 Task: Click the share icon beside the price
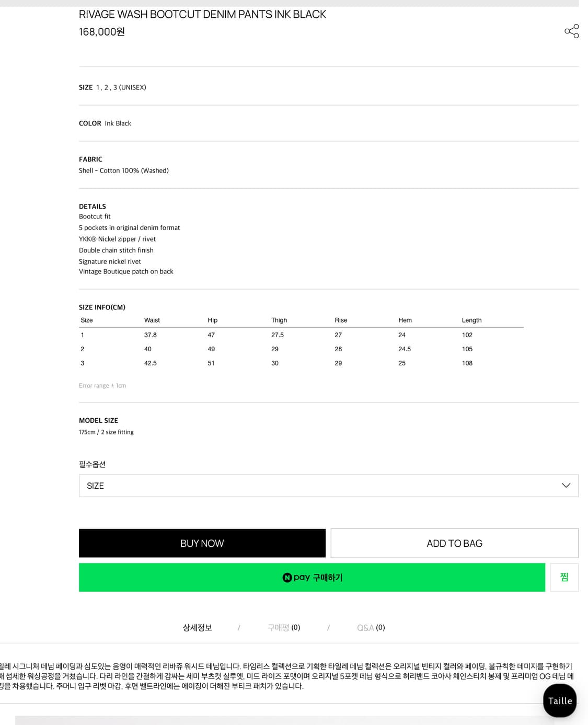point(571,31)
